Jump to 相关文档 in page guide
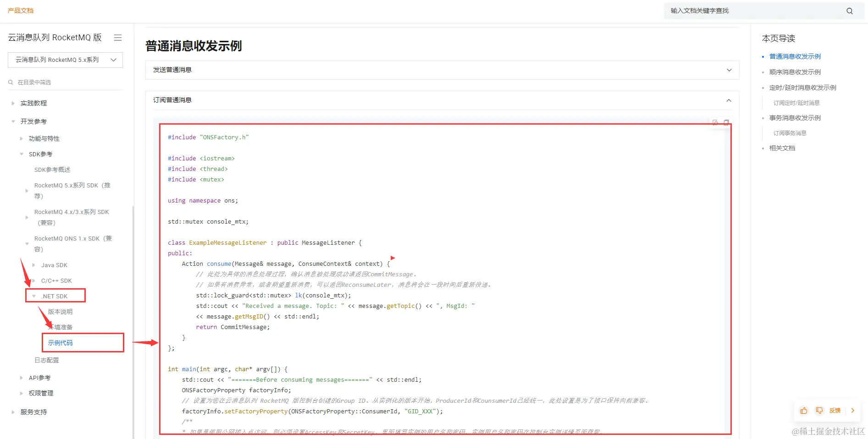 point(782,148)
